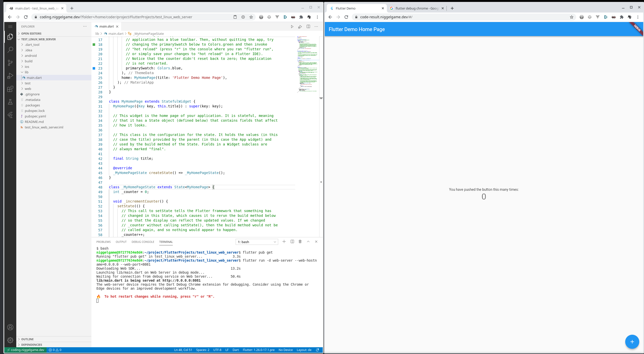Open the Extensions view
The height and width of the screenshot is (354, 644).
(x=10, y=89)
